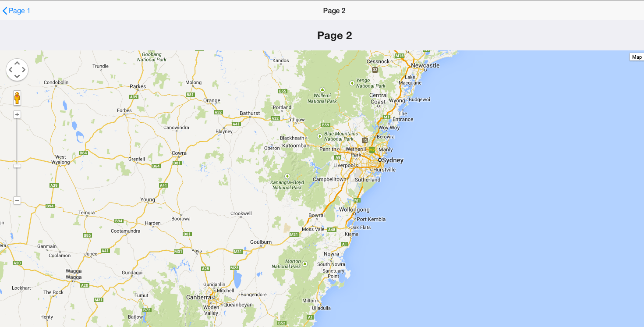The height and width of the screenshot is (327, 644).
Task: Click the Newcastle city label
Action: pyautogui.click(x=426, y=65)
